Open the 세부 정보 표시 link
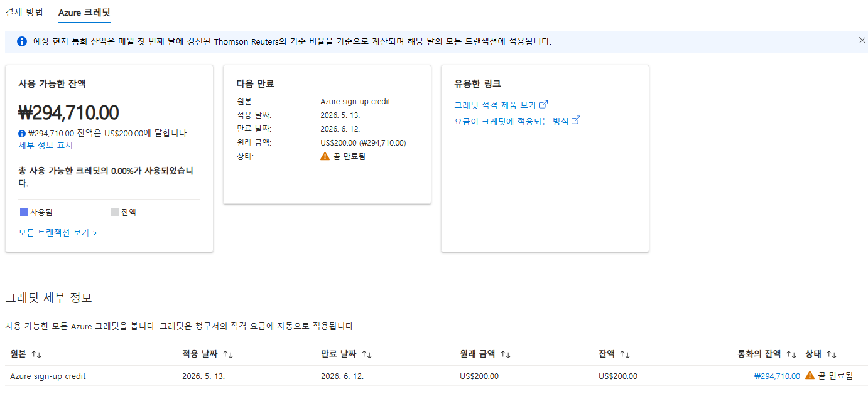Image resolution: width=868 pixels, height=394 pixels. [46, 146]
